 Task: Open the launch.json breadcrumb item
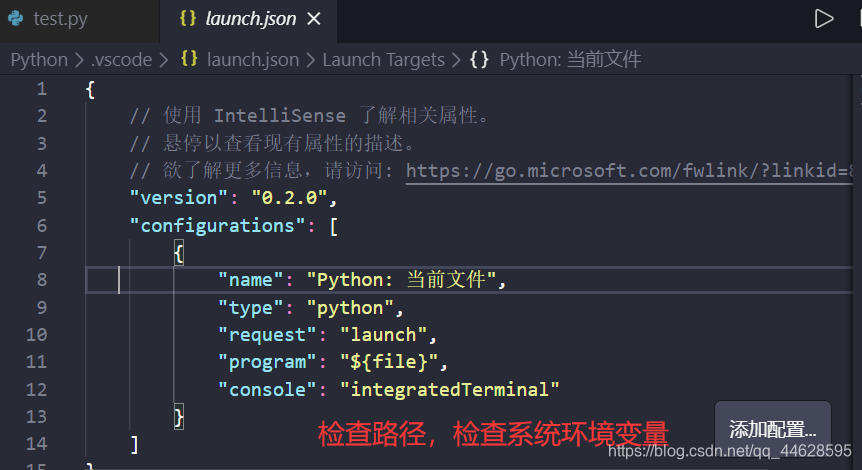pyautogui.click(x=253, y=59)
